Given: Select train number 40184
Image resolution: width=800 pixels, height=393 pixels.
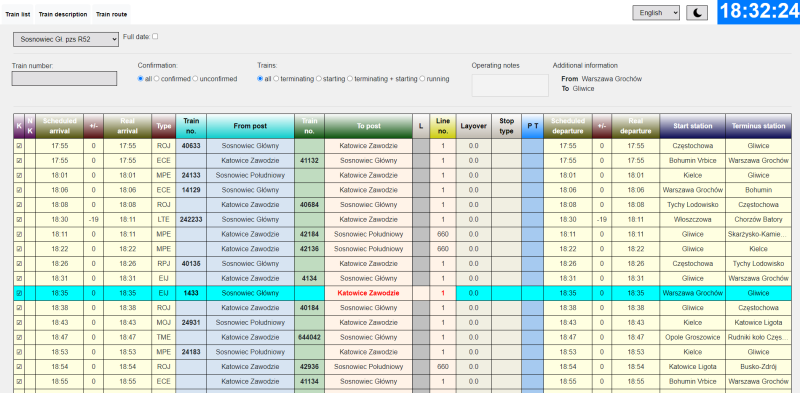Looking at the screenshot, I should tap(309, 308).
